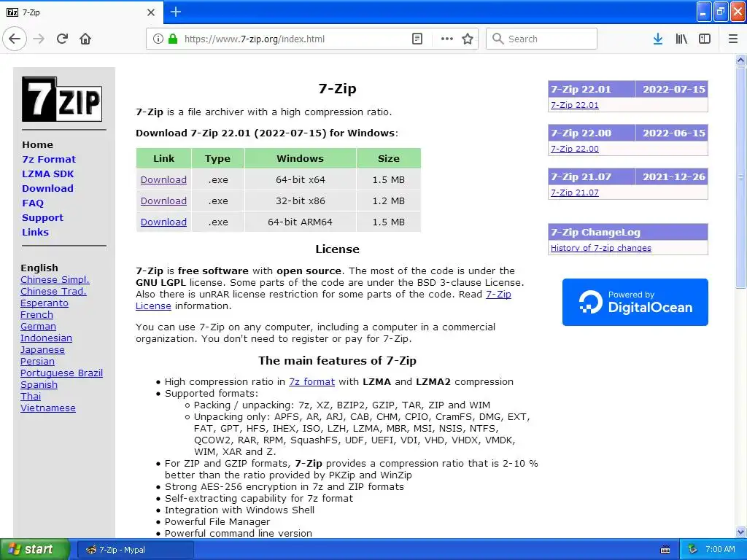Click the vertical scrollbar thumb
This screenshot has width=747, height=560.
740,177
